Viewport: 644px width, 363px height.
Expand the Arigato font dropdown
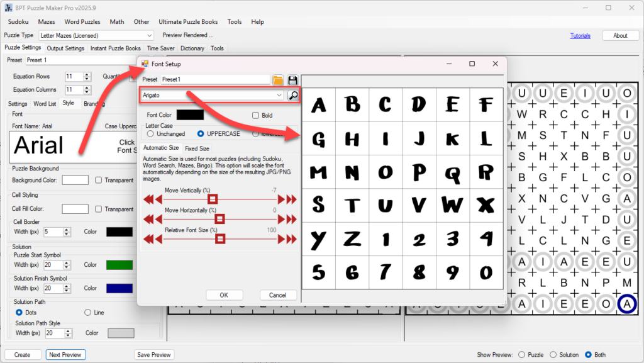point(279,95)
